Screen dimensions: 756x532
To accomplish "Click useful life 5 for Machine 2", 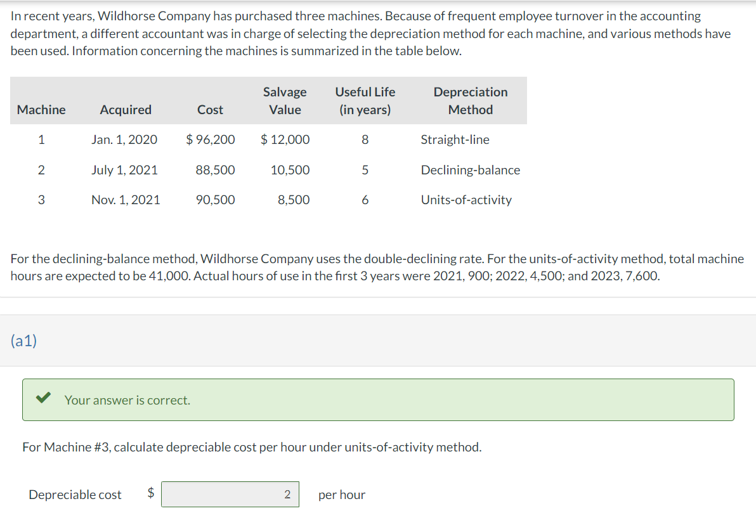I will click(365, 170).
